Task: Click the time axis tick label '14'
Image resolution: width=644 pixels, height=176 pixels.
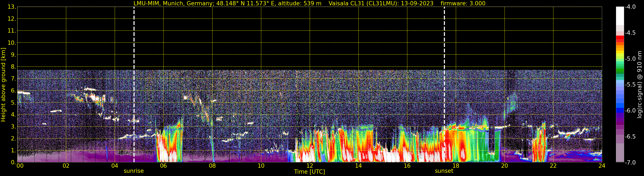Action: [x=358, y=166]
